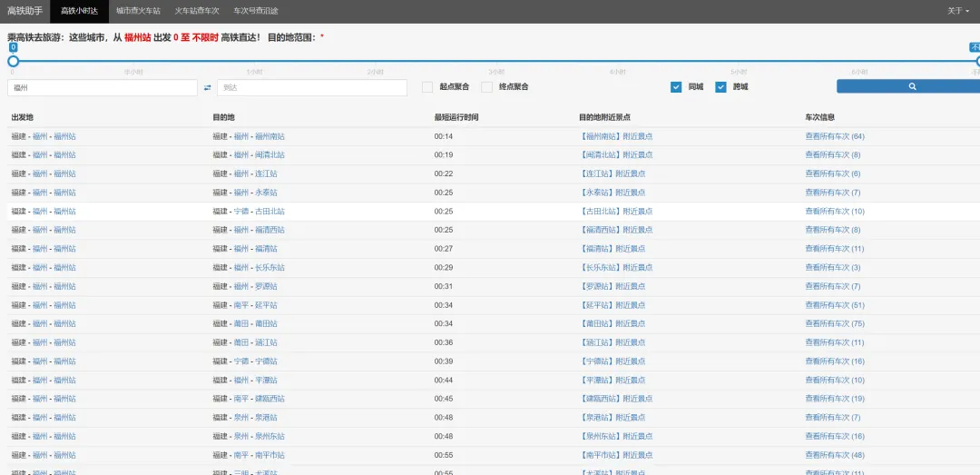Screen dimensions: 980x475
Task: View all trains link showing (19)
Action: (835, 399)
